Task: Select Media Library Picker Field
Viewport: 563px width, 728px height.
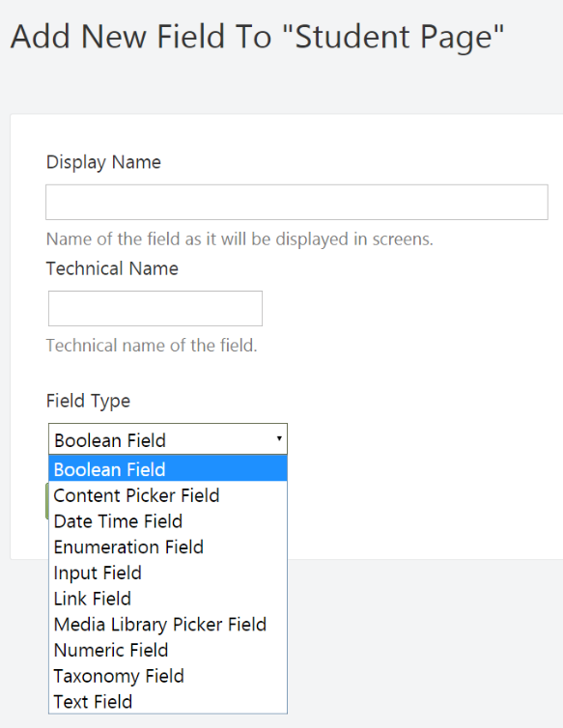Action: pyautogui.click(x=168, y=624)
